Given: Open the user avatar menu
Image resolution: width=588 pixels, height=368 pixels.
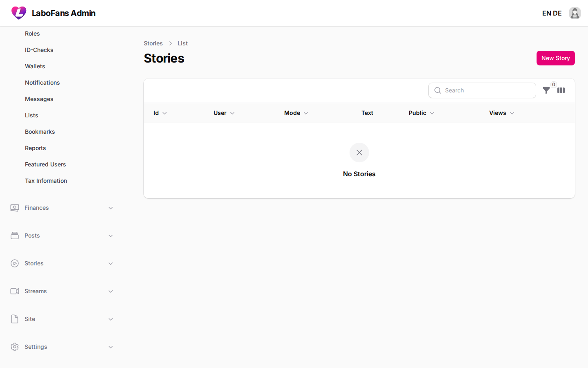Looking at the screenshot, I should click(x=575, y=13).
